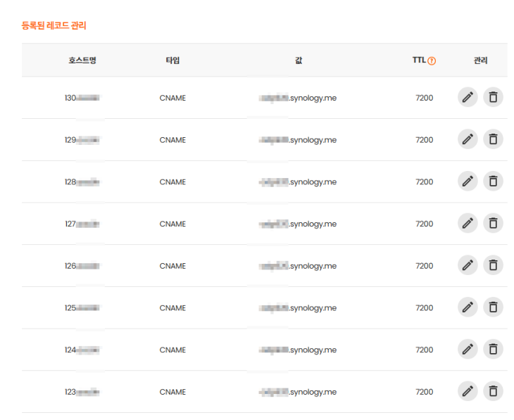Select hostname cell starting with 125

click(x=82, y=308)
